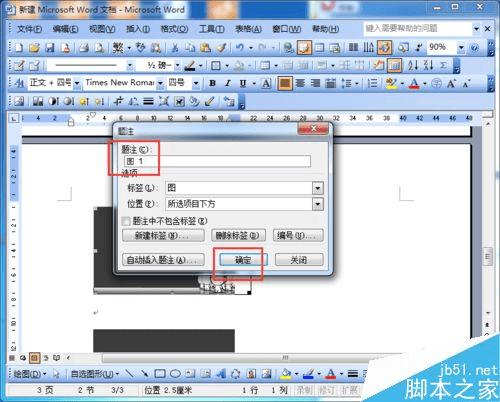Click the Draw Table pencil icon
Screen dimensions: 500x402
point(19,65)
